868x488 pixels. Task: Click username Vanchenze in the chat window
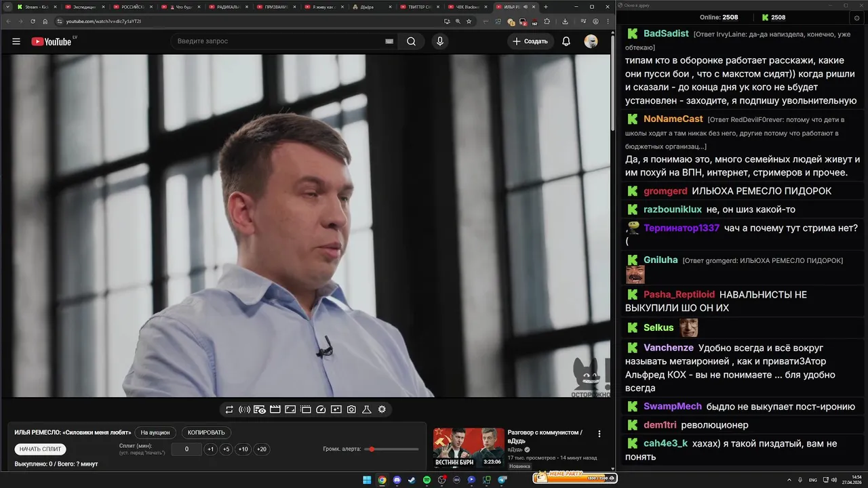[669, 348]
